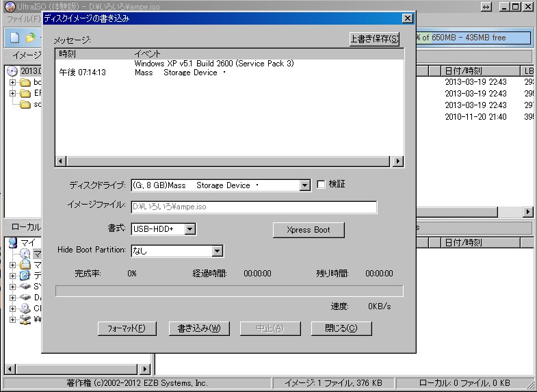The image size is (537, 392).
Task: Expand the C drive node in local tree
Action: [x=13, y=309]
